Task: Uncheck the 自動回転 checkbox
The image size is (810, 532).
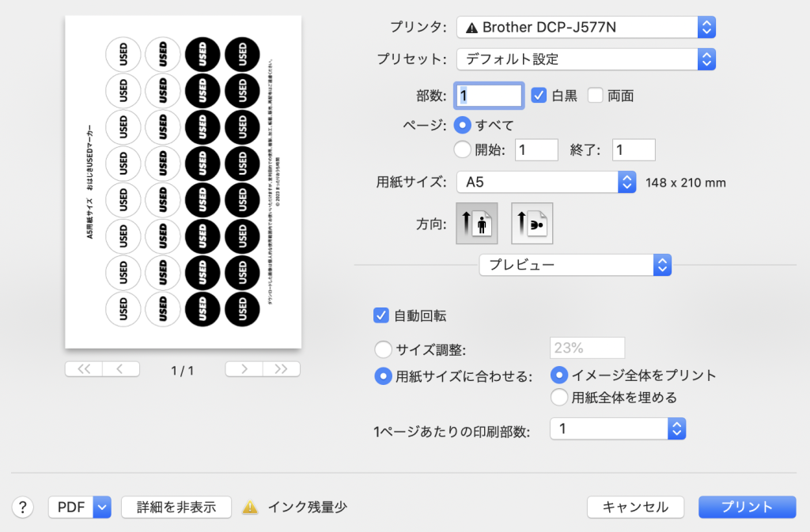Action: [380, 315]
